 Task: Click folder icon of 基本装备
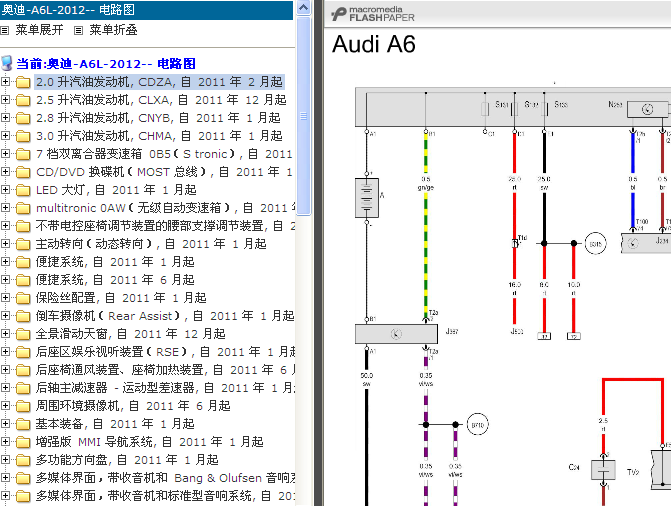tap(23, 423)
